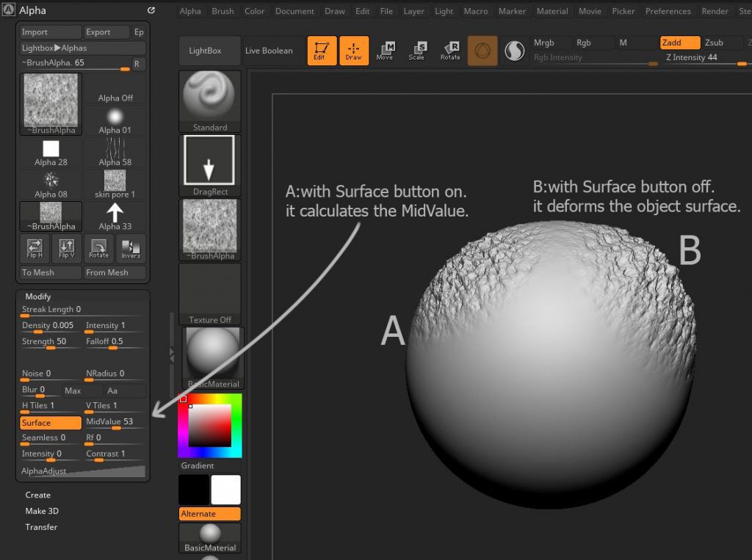Enable the Mrgb mode
This screenshot has width=752, height=560.
click(x=552, y=43)
